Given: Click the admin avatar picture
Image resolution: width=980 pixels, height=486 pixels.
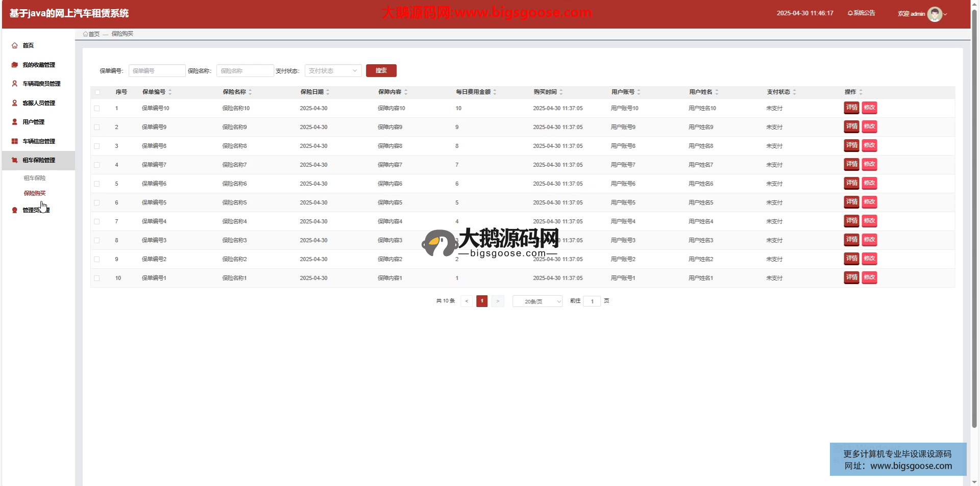Looking at the screenshot, I should (934, 14).
